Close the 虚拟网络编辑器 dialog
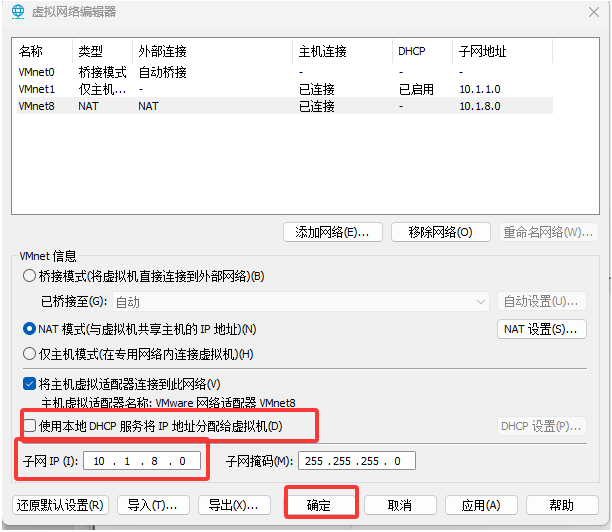 click(x=594, y=12)
